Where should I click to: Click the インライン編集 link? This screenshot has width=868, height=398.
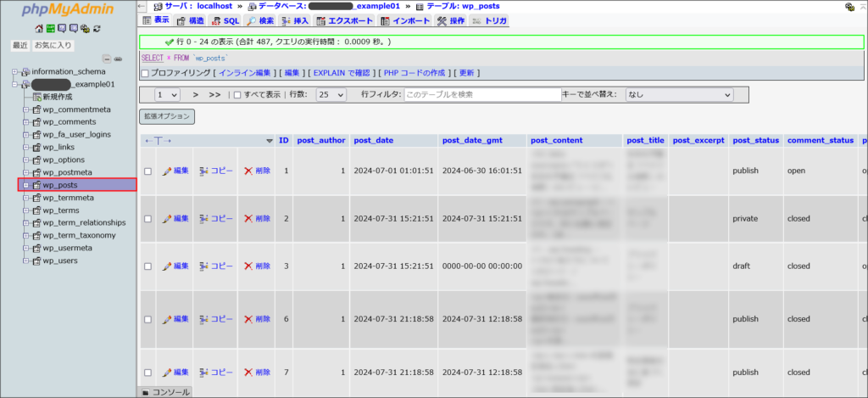coord(244,73)
